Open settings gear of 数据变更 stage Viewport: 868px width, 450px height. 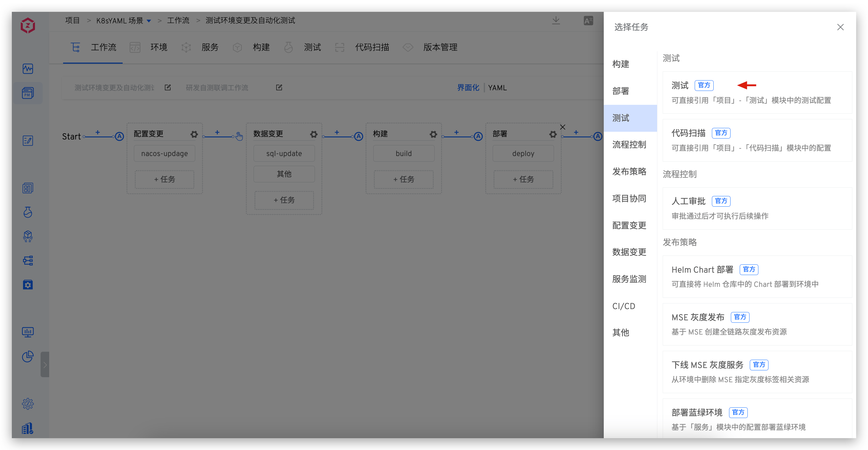coord(314,134)
